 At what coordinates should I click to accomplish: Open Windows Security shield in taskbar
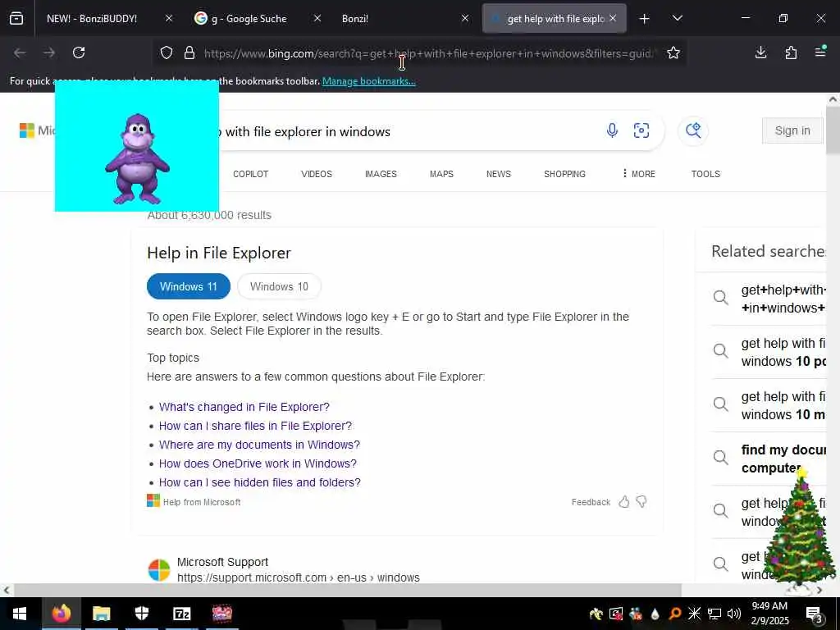[141, 614]
